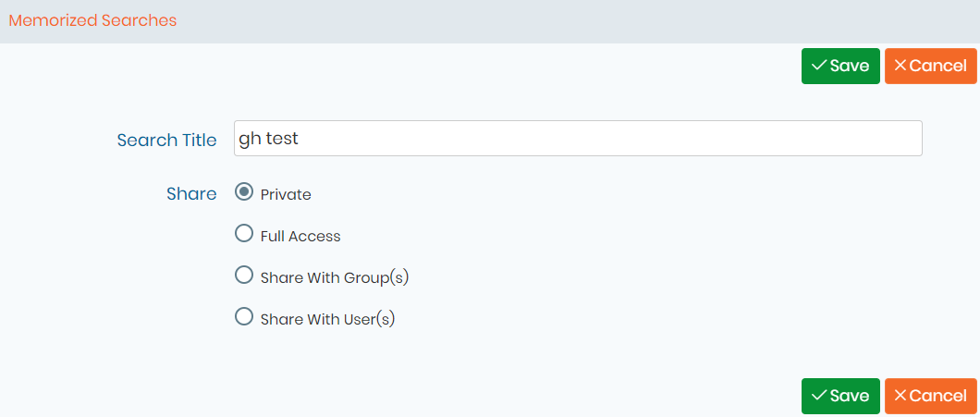The height and width of the screenshot is (417, 980).
Task: Choose the Share With User(s) radio button
Action: click(x=244, y=316)
